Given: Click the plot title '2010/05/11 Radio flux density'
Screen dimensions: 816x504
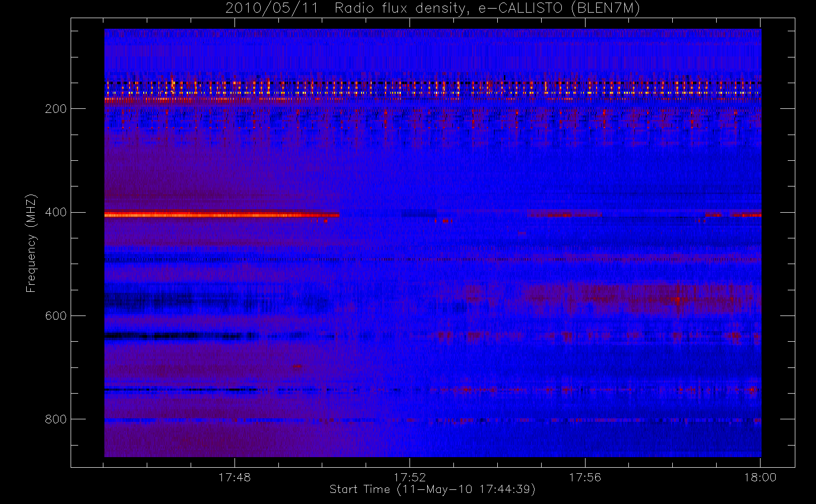Looking at the screenshot, I should click(x=432, y=9).
